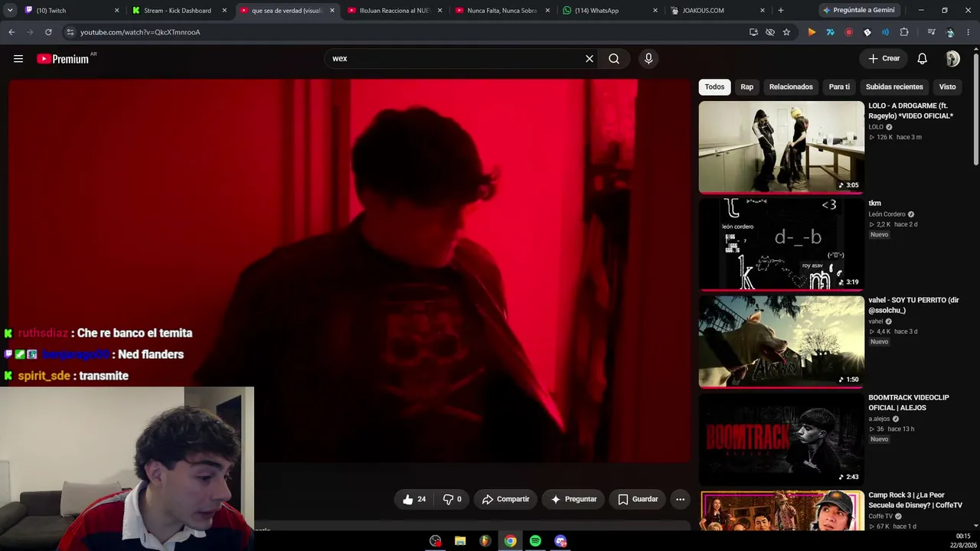Go to YouTube Premium home logo
The width and height of the screenshot is (980, 551).
[63, 59]
